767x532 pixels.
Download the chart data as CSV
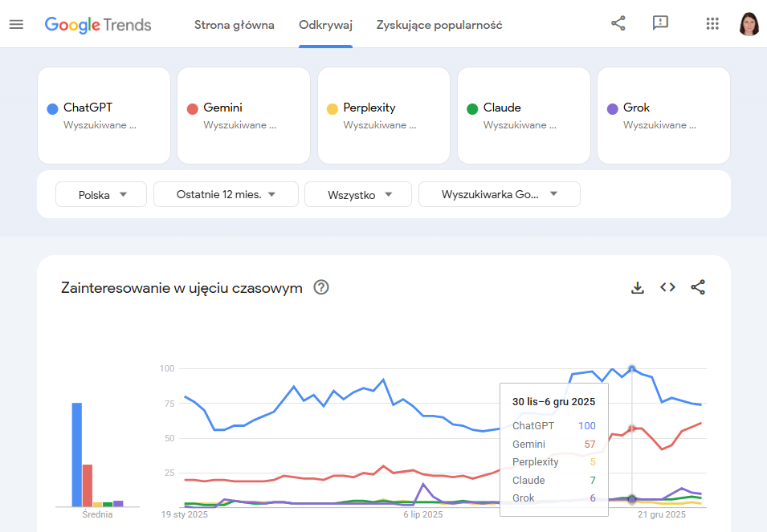638,287
